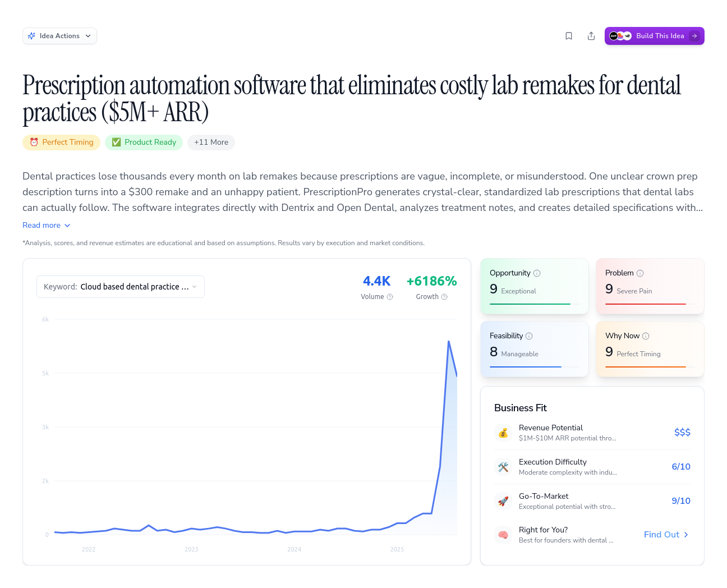Click the bookmark icon to save idea

click(569, 36)
